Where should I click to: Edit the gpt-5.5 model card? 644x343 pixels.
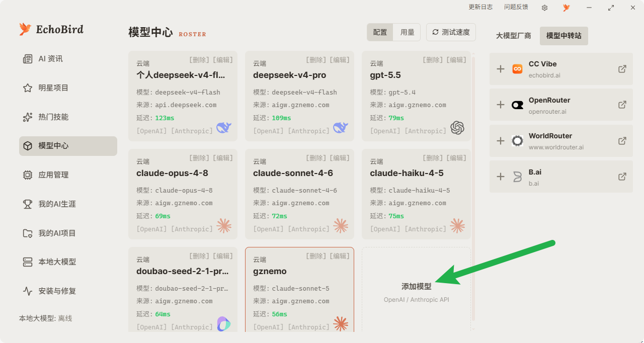(x=457, y=60)
